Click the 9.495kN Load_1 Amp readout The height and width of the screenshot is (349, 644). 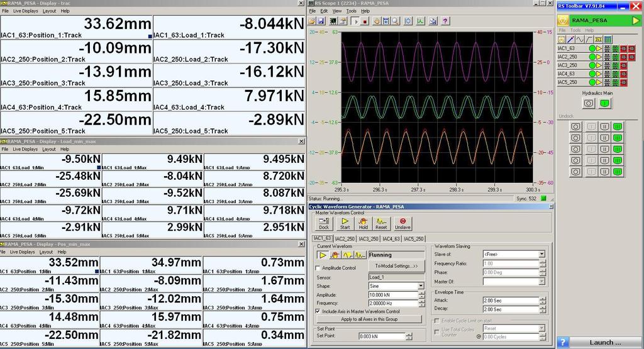coord(255,162)
